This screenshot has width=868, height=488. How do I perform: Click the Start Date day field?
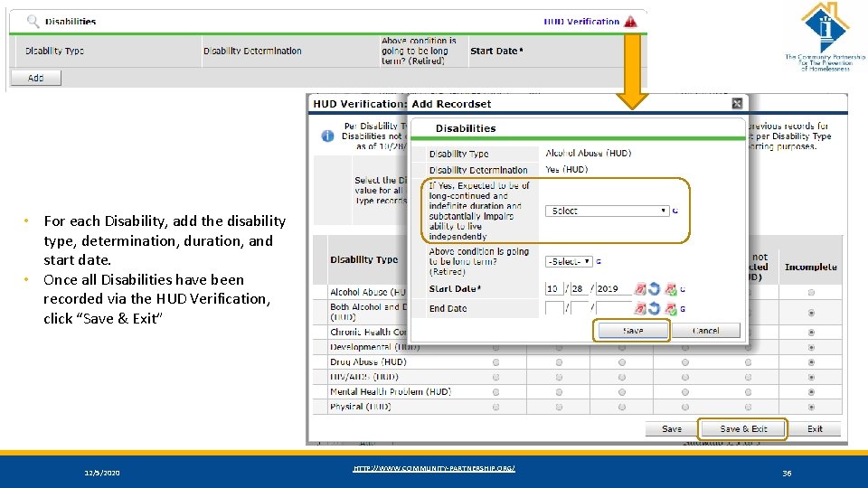point(580,289)
